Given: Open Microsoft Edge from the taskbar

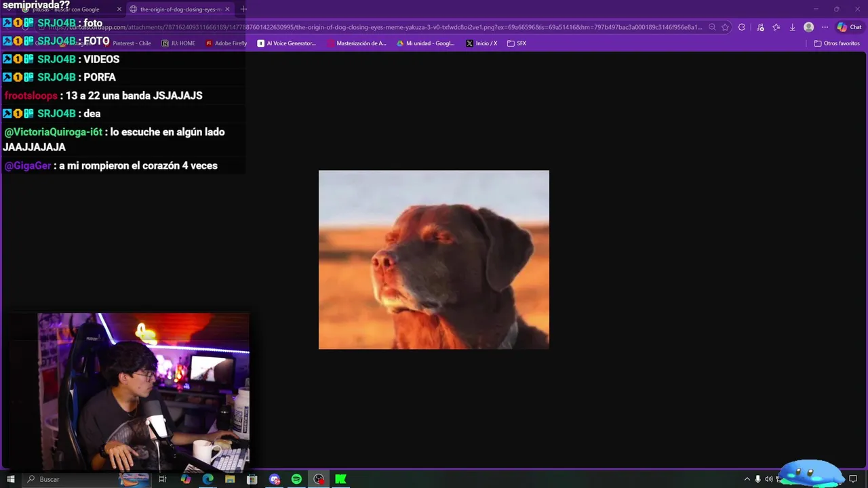Looking at the screenshot, I should coord(208,479).
